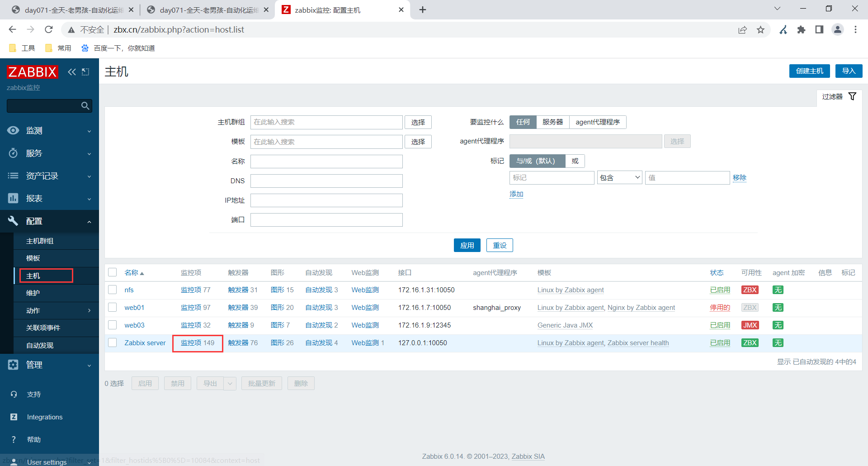Apply the filter with 应用

coord(467,245)
